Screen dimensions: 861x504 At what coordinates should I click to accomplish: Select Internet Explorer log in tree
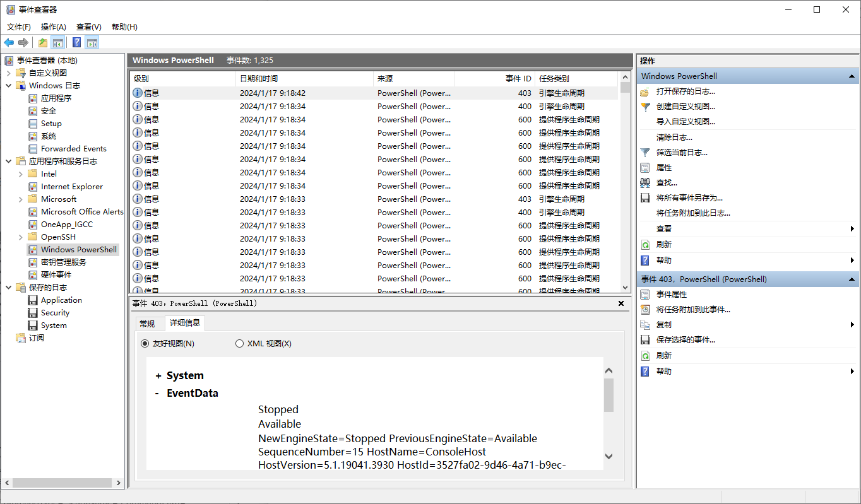[x=72, y=186]
